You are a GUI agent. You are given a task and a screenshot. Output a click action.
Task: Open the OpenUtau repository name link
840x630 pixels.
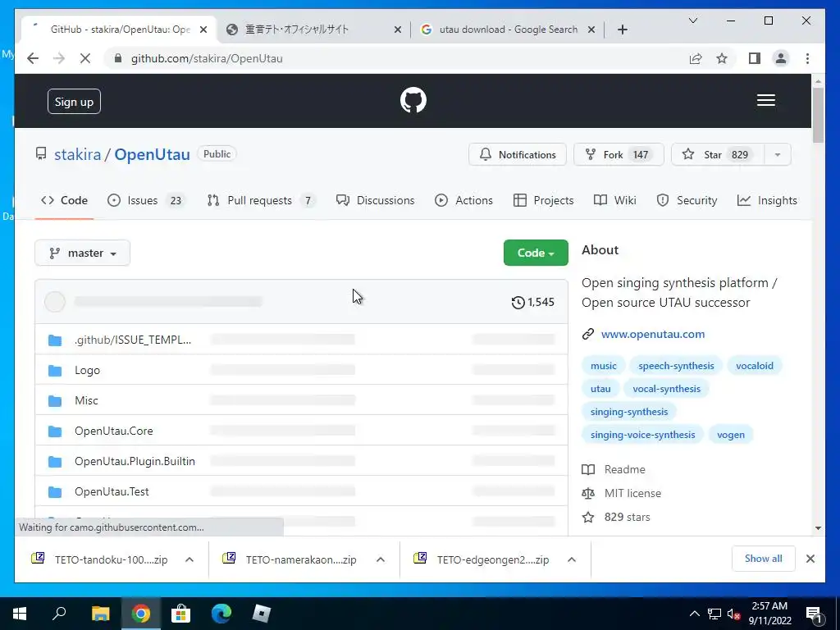152,155
